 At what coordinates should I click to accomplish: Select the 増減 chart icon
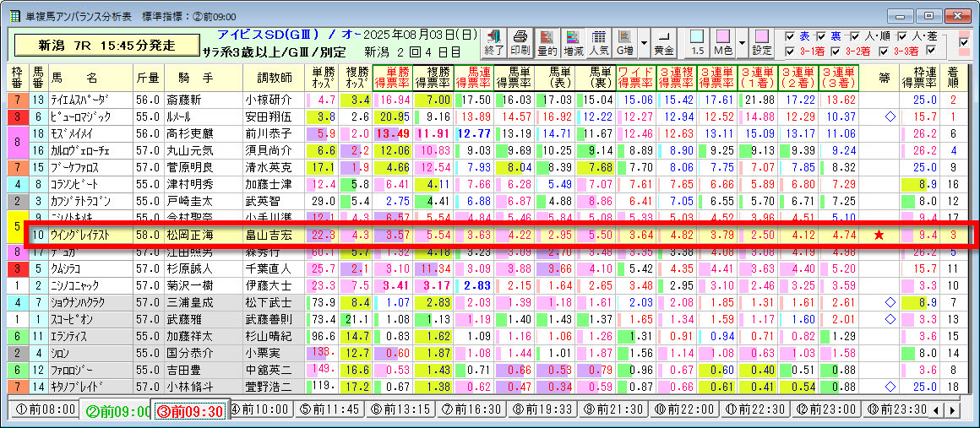point(573,43)
